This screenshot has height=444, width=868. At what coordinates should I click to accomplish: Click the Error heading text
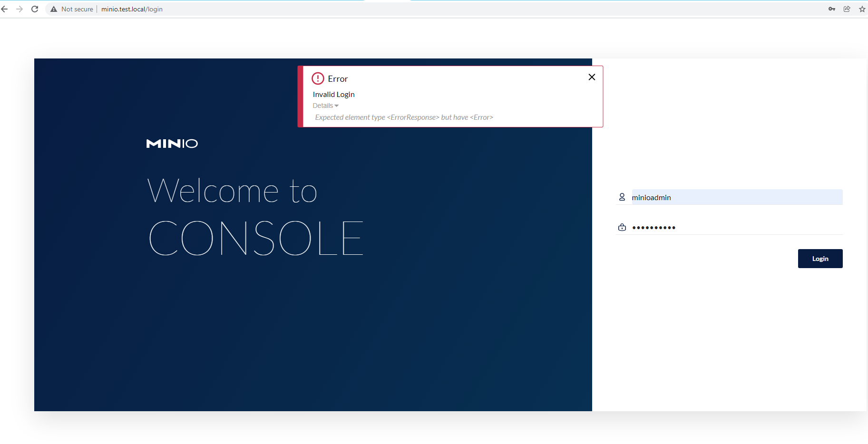click(338, 78)
